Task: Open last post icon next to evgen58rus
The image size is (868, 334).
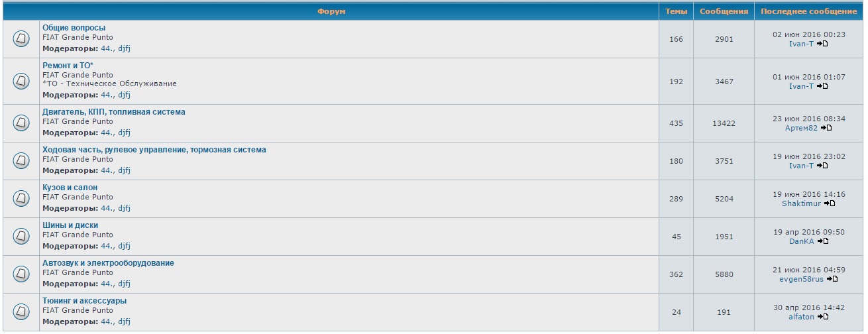Action: click(x=832, y=279)
